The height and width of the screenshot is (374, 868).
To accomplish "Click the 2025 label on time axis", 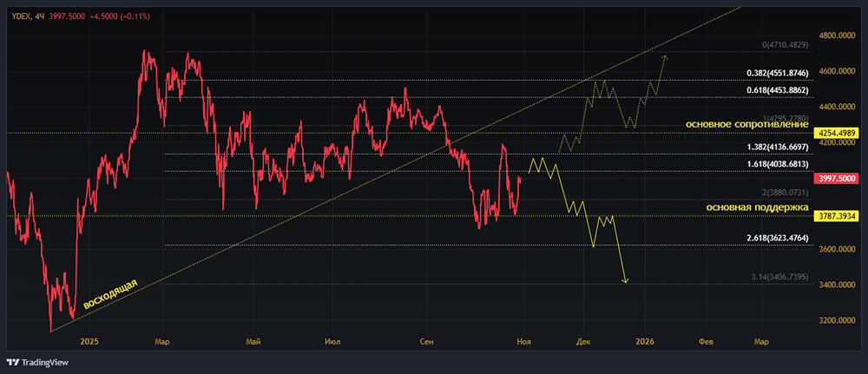I will [x=89, y=343].
